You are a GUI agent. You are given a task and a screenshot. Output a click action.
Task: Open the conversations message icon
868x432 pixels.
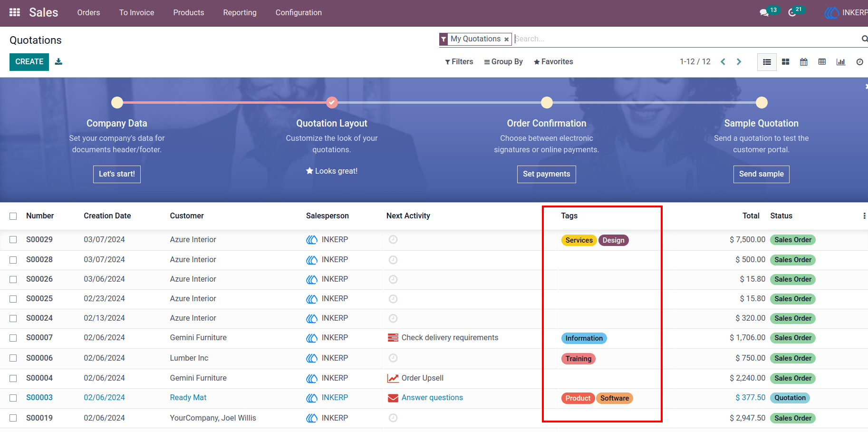764,13
